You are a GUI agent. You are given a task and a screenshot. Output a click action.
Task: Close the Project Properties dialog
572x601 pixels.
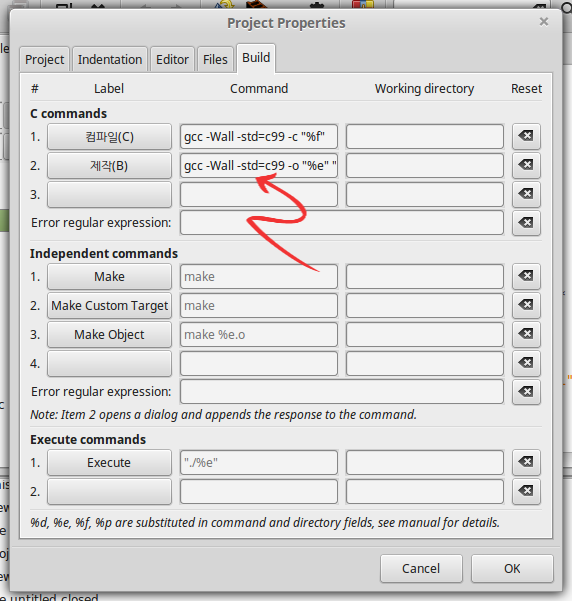(x=544, y=22)
